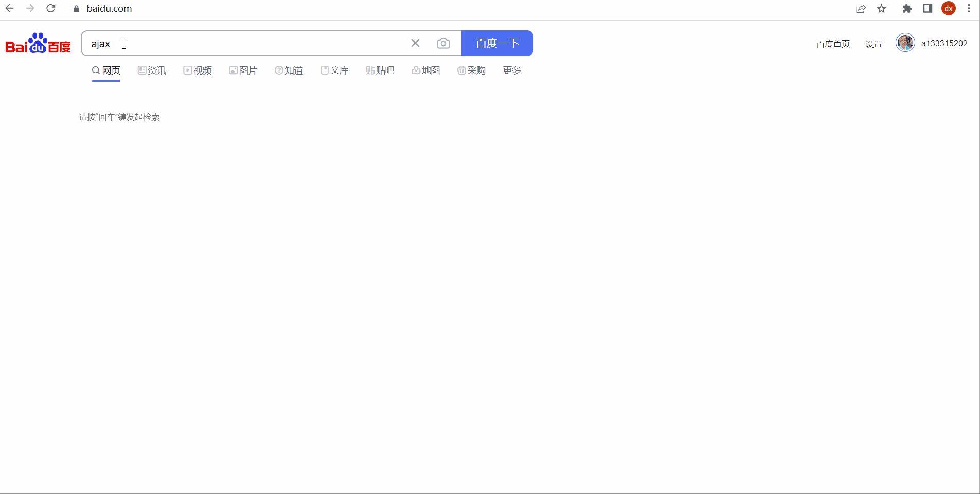Click the user avatar picture
Screen dimensions: 980x494
(x=905, y=43)
